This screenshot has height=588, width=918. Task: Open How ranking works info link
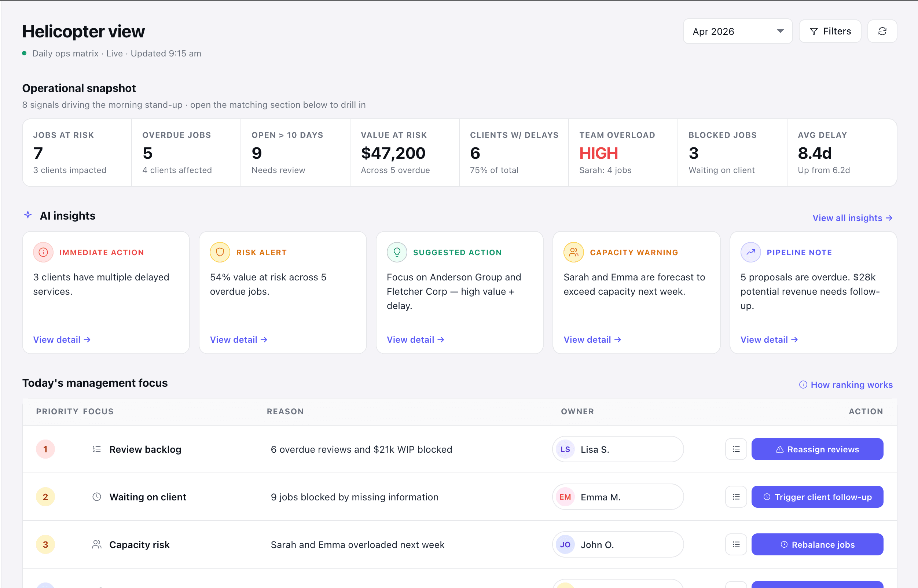coord(846,385)
